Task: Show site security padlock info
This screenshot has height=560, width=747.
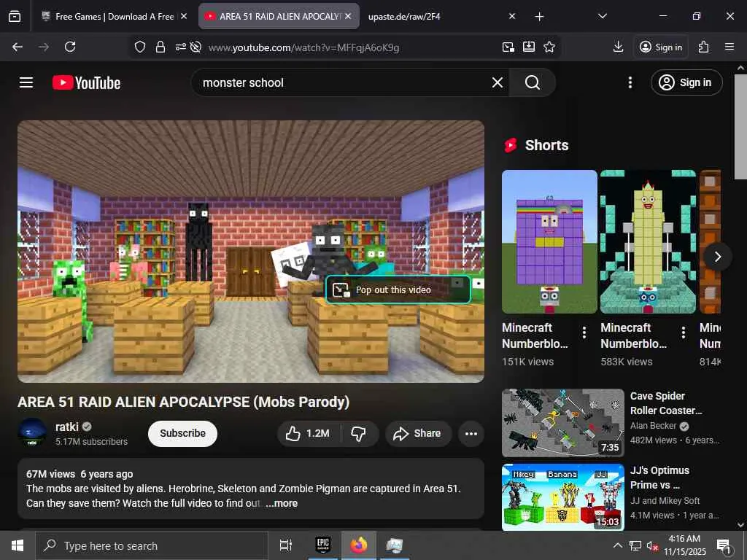Action: pos(160,47)
